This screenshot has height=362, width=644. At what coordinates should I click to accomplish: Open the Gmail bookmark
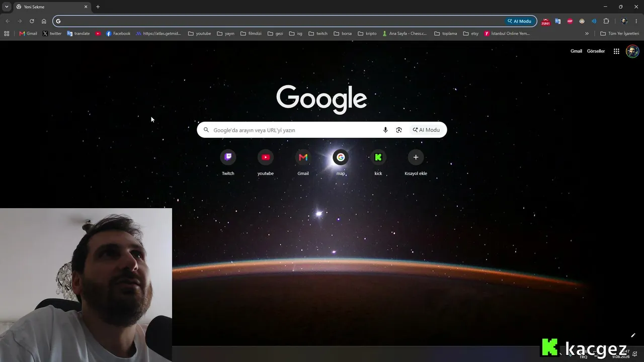(28, 34)
